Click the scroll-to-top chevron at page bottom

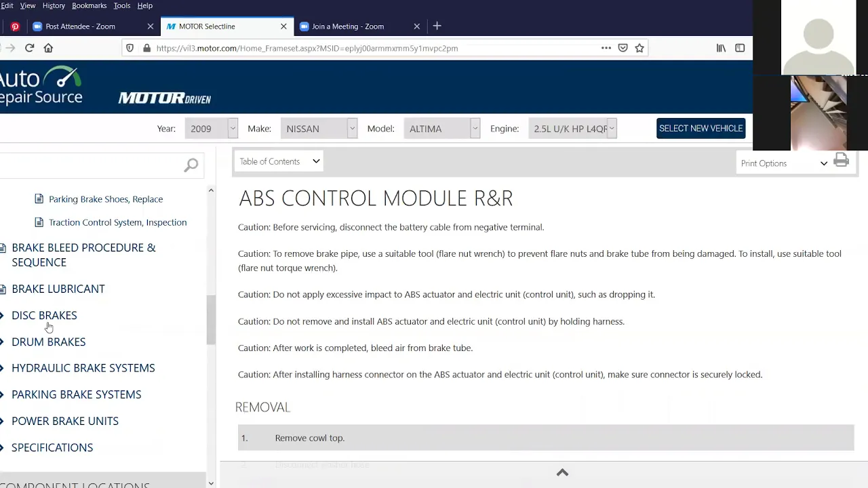(x=562, y=472)
